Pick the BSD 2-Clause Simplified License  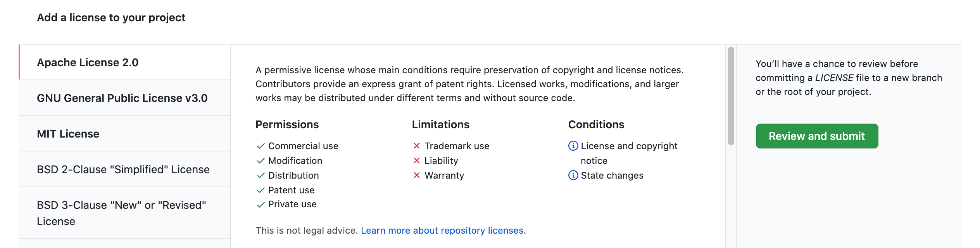[x=125, y=169]
